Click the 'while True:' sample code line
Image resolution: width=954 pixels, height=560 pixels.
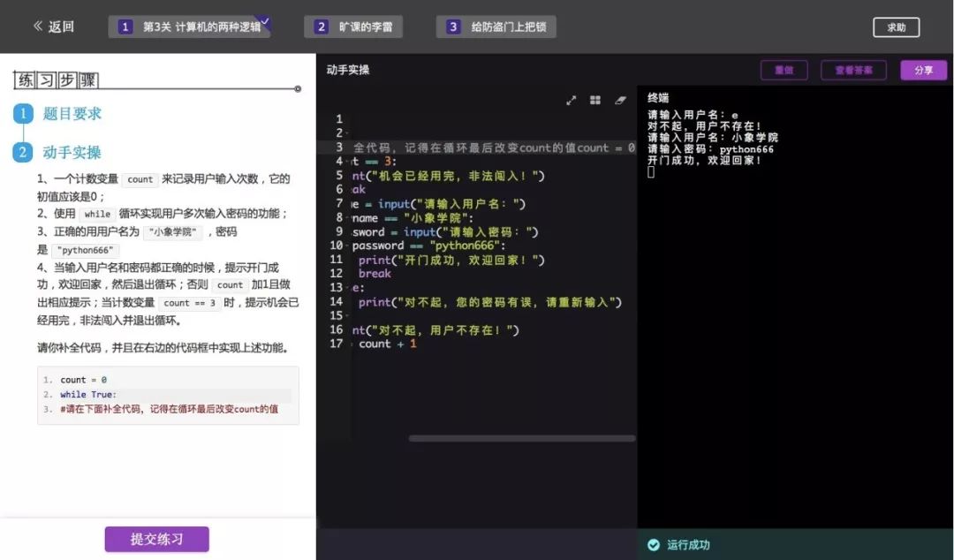point(88,395)
